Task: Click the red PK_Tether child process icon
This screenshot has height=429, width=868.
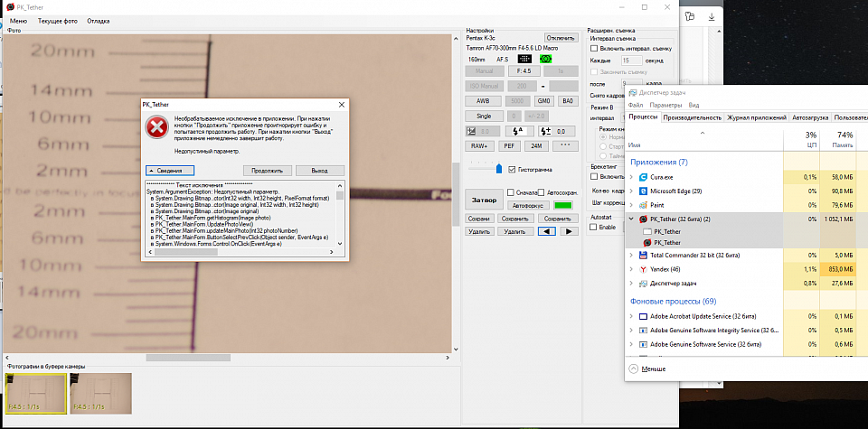Action: click(646, 243)
